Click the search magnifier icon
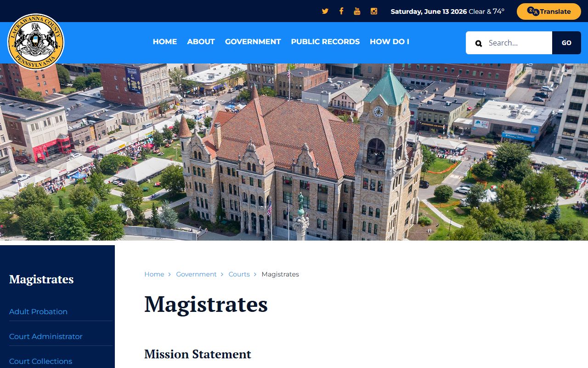This screenshot has width=588, height=368. 479,43
